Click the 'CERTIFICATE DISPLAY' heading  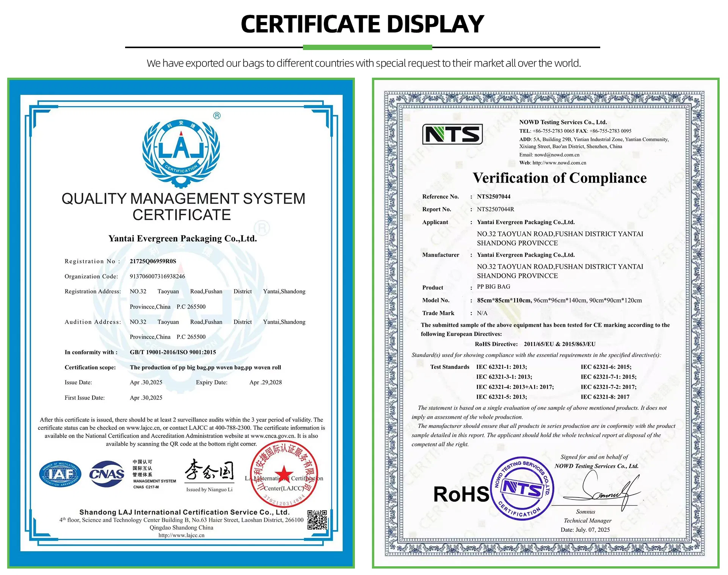[x=362, y=24]
